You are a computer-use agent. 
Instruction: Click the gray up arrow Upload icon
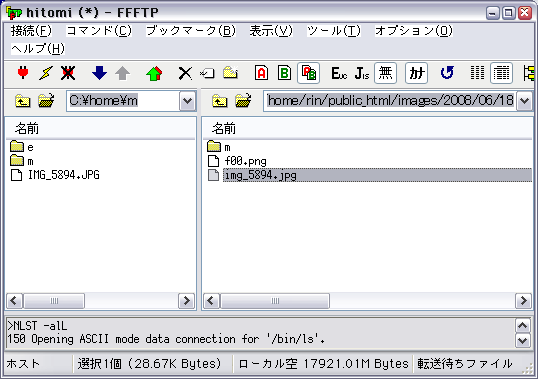122,73
